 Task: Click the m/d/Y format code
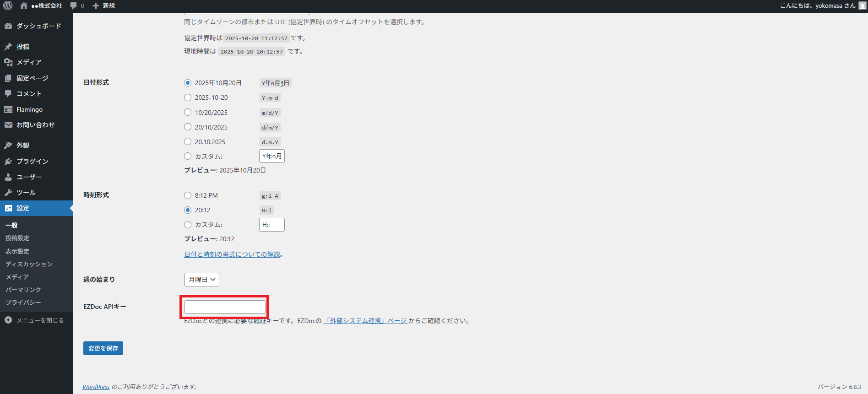pyautogui.click(x=270, y=113)
